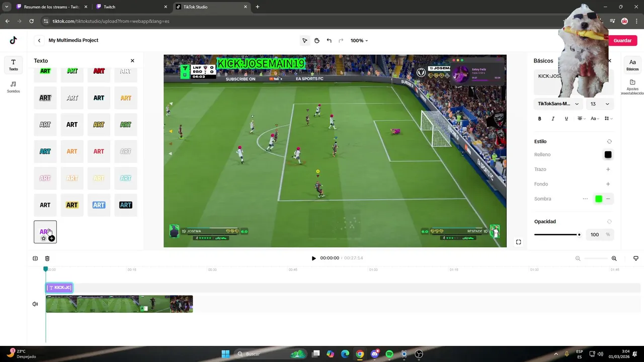Click the Opacidad 100 value field
644x362 pixels.
pyautogui.click(x=595, y=235)
